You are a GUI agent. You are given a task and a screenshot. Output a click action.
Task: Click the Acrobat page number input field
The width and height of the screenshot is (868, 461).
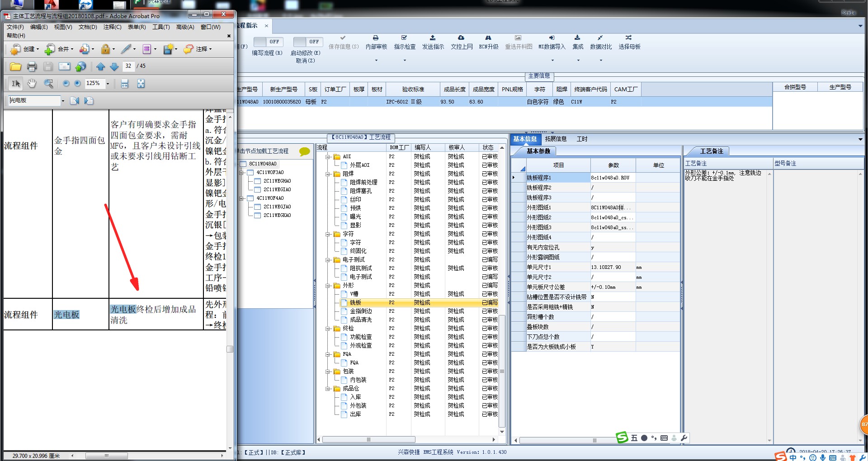[128, 66]
